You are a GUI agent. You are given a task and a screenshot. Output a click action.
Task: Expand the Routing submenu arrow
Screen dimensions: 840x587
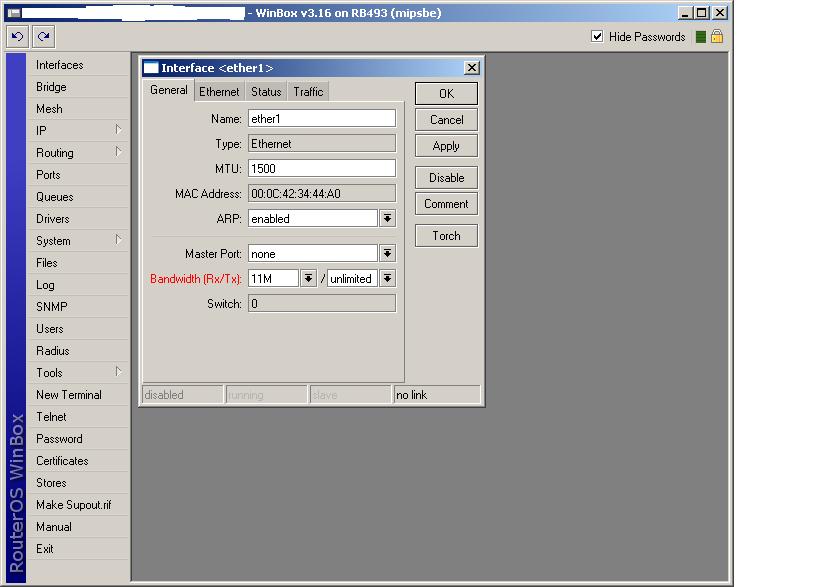(x=118, y=152)
